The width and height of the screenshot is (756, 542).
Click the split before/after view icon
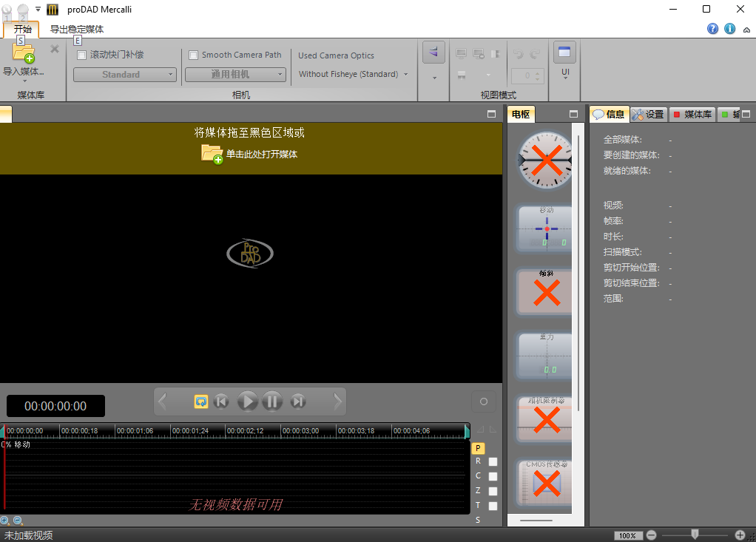point(496,53)
